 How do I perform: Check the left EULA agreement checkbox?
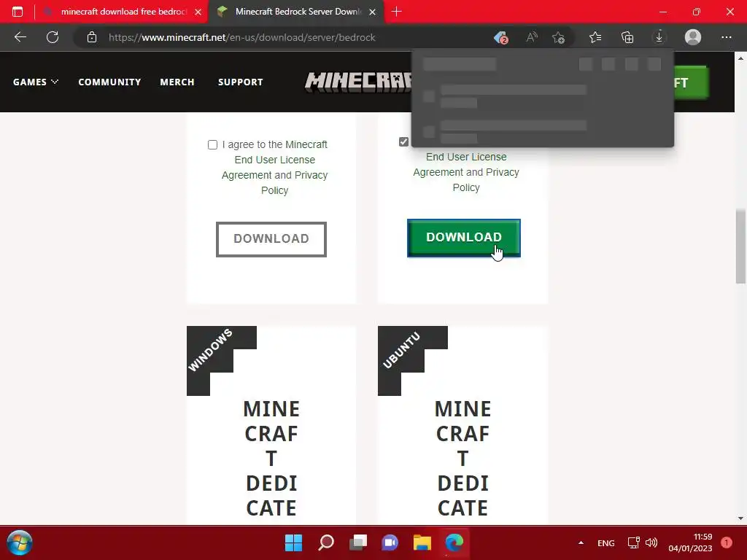[212, 144]
